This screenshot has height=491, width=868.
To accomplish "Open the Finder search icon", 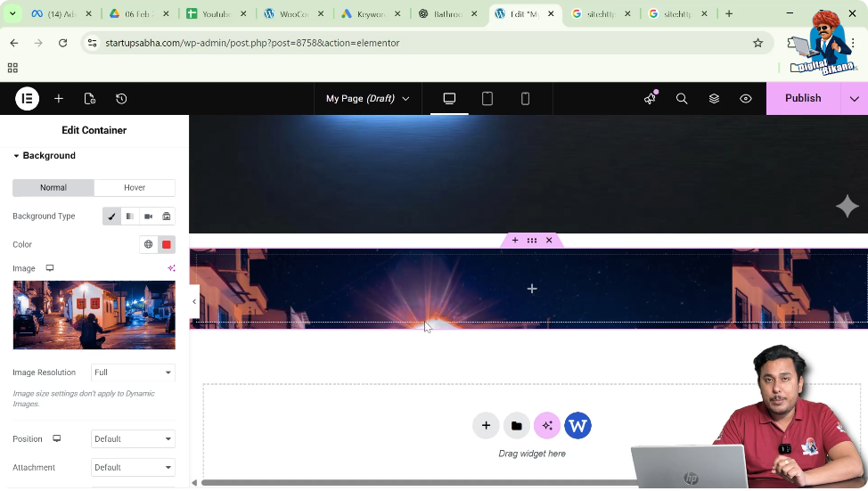I will [x=682, y=99].
